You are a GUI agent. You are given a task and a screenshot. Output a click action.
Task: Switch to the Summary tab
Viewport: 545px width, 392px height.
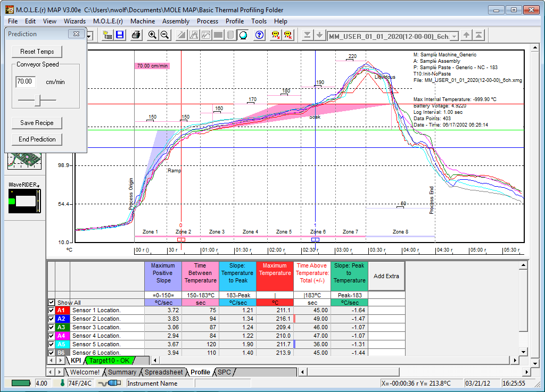tap(122, 372)
